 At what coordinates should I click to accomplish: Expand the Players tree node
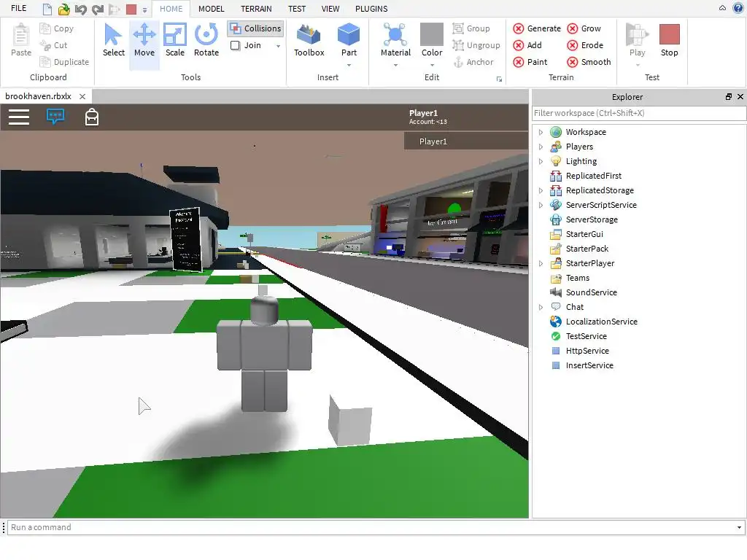[x=541, y=147]
